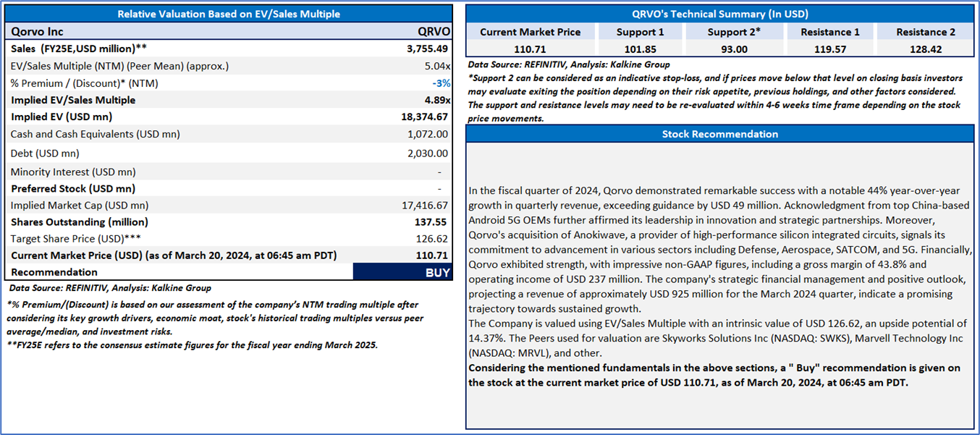This screenshot has width=980, height=435.
Task: Select the QRVO ticker header cell
Action: click(434, 32)
